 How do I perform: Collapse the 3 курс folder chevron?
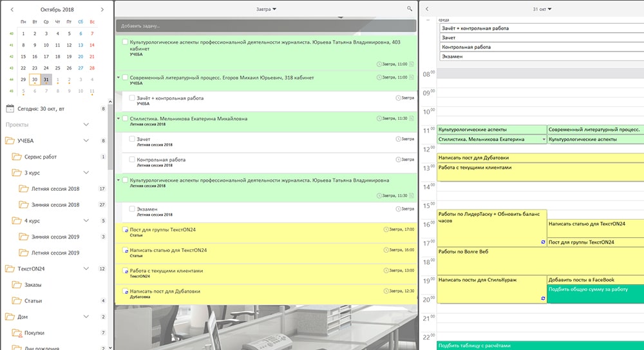pyautogui.click(x=86, y=173)
